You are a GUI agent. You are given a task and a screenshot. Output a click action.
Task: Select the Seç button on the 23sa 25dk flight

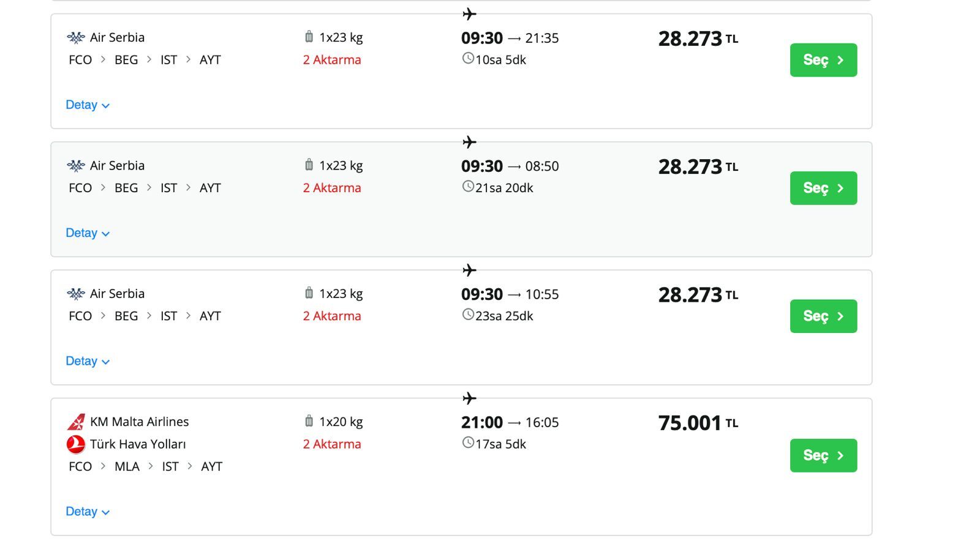(823, 316)
